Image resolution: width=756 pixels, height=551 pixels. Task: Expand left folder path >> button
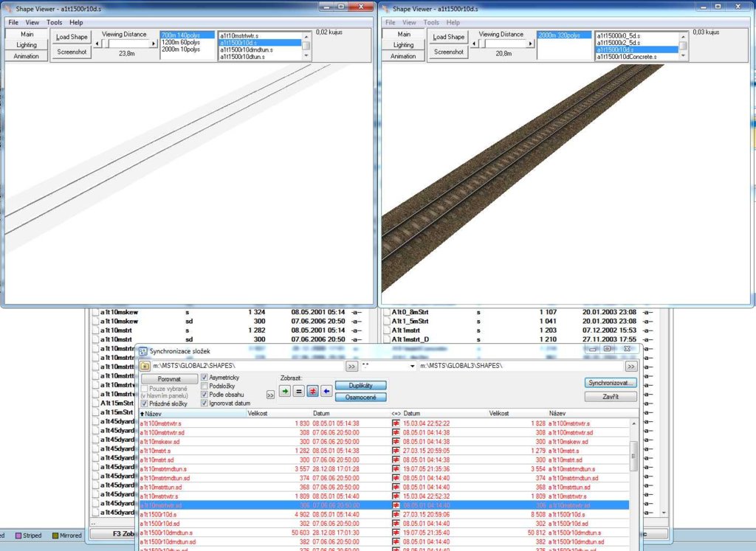(351, 367)
